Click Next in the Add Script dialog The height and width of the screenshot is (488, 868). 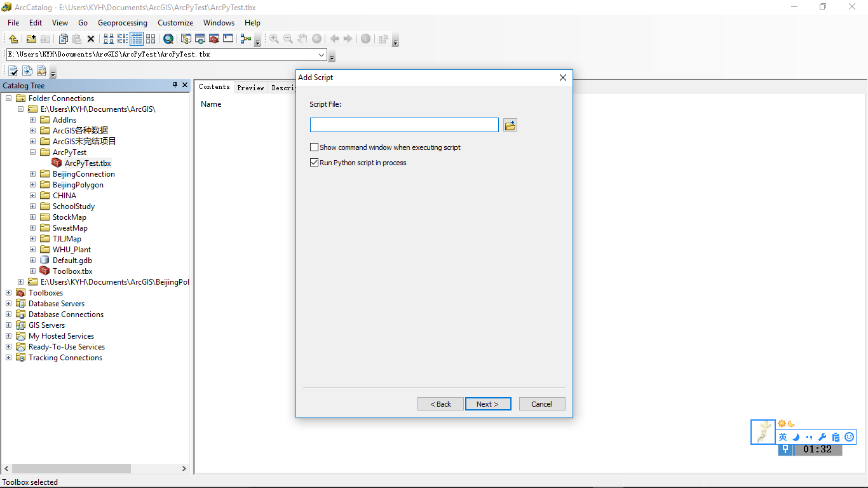tap(488, 404)
